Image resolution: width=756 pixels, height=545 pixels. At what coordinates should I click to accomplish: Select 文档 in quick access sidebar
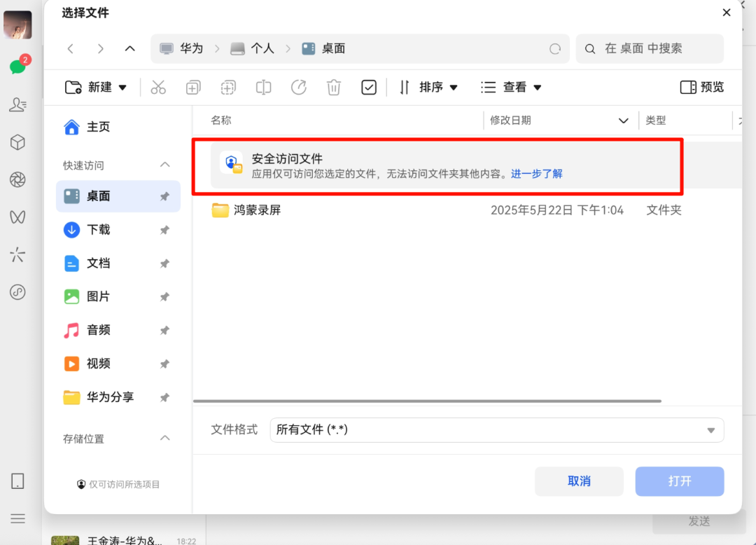[x=98, y=263]
